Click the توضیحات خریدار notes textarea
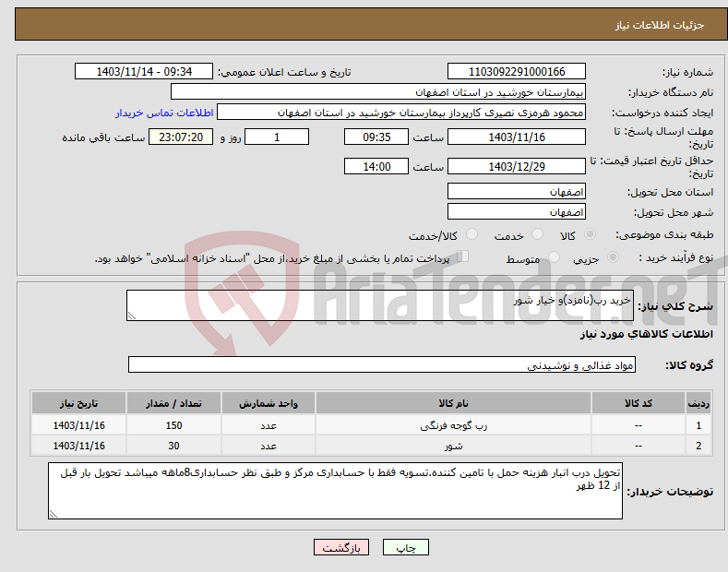The width and height of the screenshot is (728, 572). click(335, 491)
